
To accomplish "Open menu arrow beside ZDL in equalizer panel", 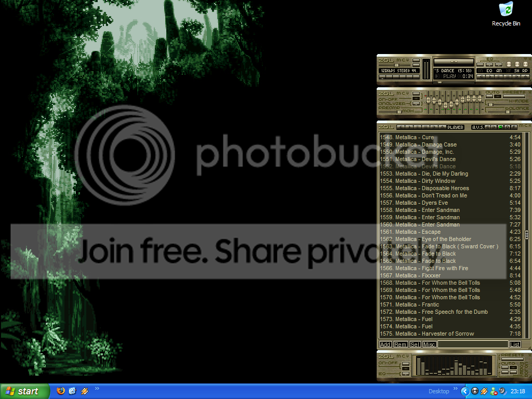I will 407,94.
